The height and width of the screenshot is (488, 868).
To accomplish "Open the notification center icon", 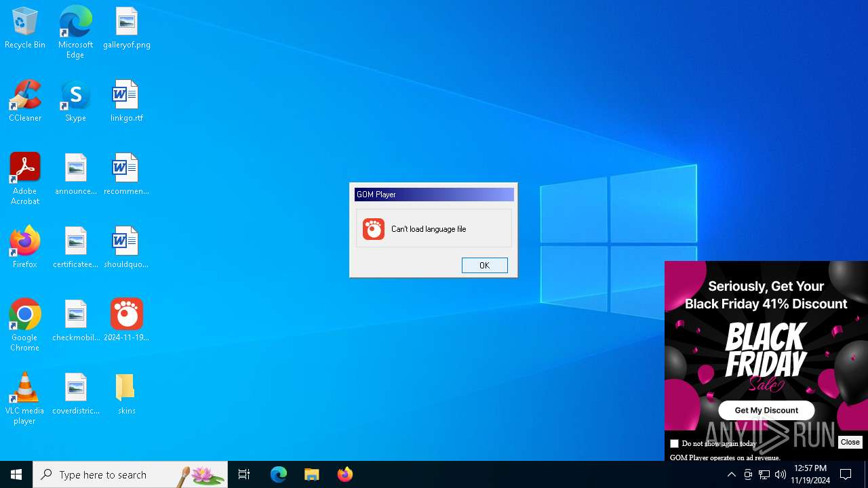I will (x=846, y=474).
